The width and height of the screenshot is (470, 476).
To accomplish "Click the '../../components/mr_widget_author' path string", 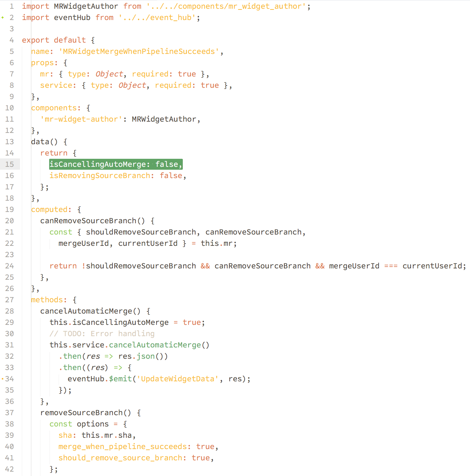I will coord(226,6).
